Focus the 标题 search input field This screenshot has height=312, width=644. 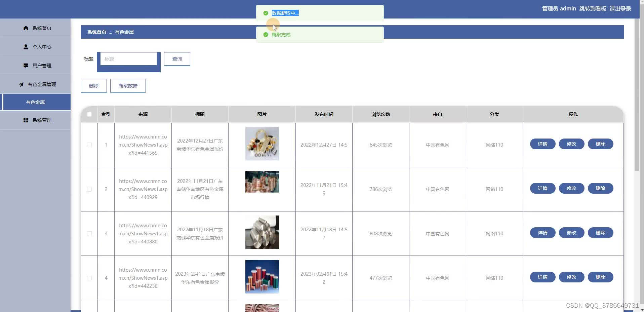click(x=129, y=59)
